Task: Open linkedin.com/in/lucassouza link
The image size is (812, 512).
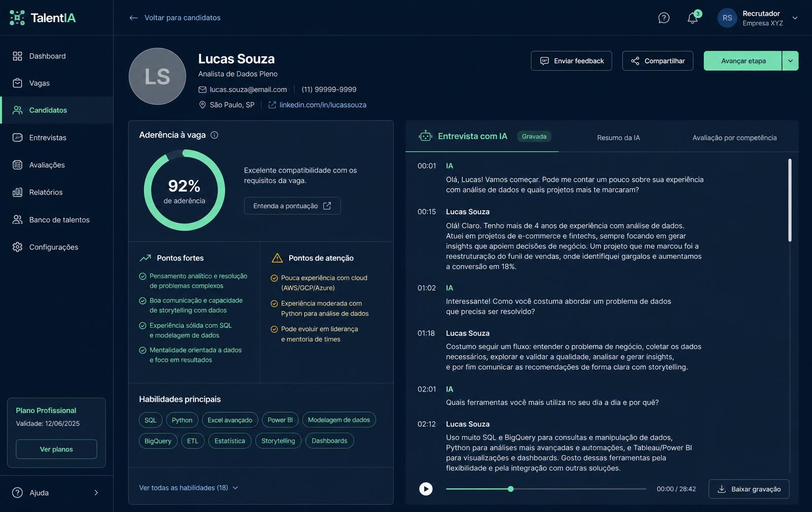Action: 323,105
